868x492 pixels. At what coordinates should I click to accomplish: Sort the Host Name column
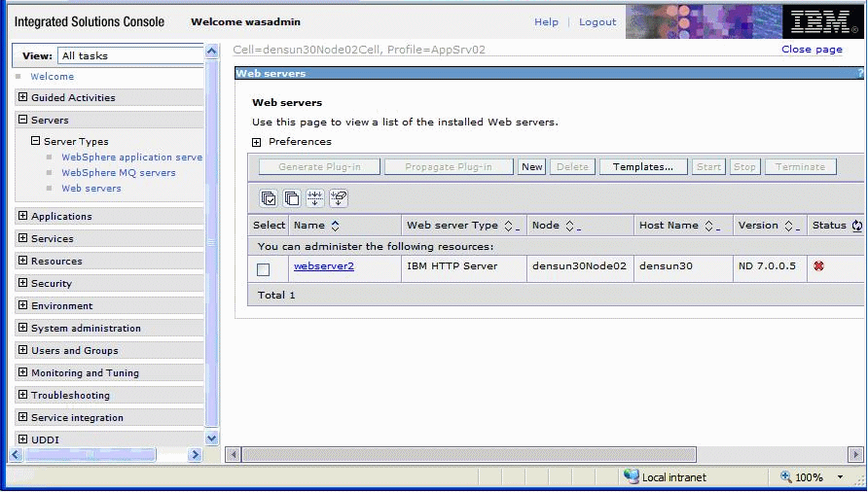pos(710,226)
